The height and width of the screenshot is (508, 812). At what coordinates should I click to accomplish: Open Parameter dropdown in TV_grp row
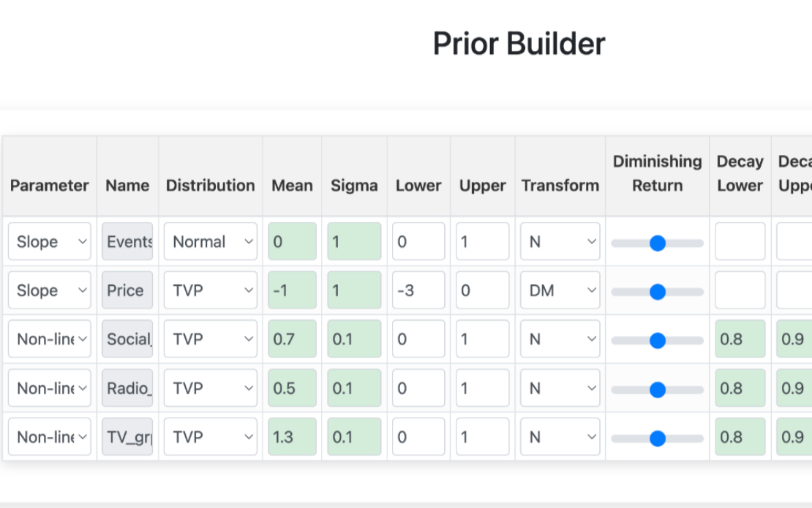point(50,436)
